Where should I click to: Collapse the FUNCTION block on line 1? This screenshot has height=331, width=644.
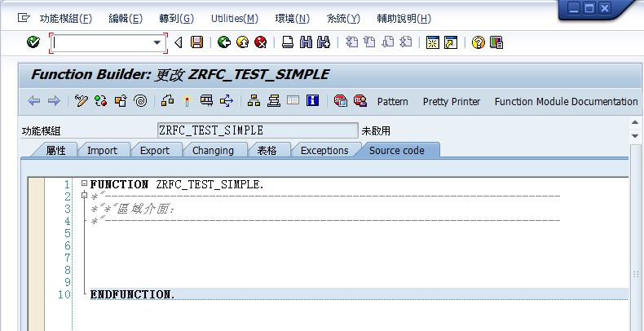(x=84, y=183)
